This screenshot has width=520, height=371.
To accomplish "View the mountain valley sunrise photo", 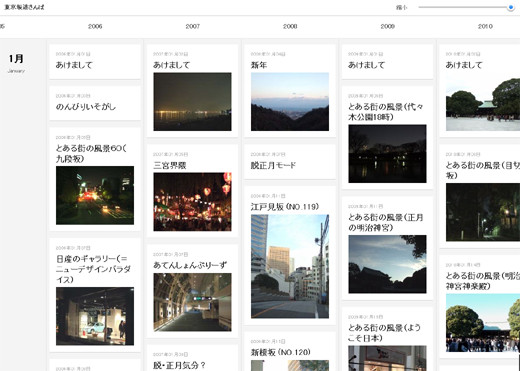I will [x=290, y=102].
